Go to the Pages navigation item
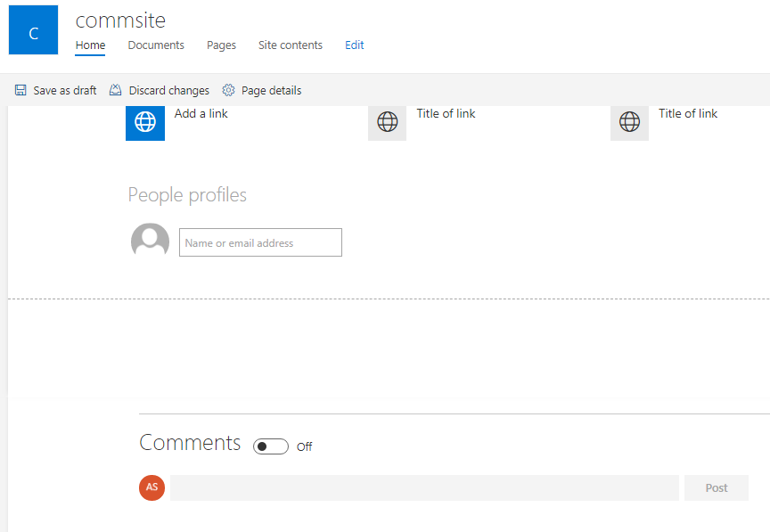The image size is (770, 532). coord(222,45)
